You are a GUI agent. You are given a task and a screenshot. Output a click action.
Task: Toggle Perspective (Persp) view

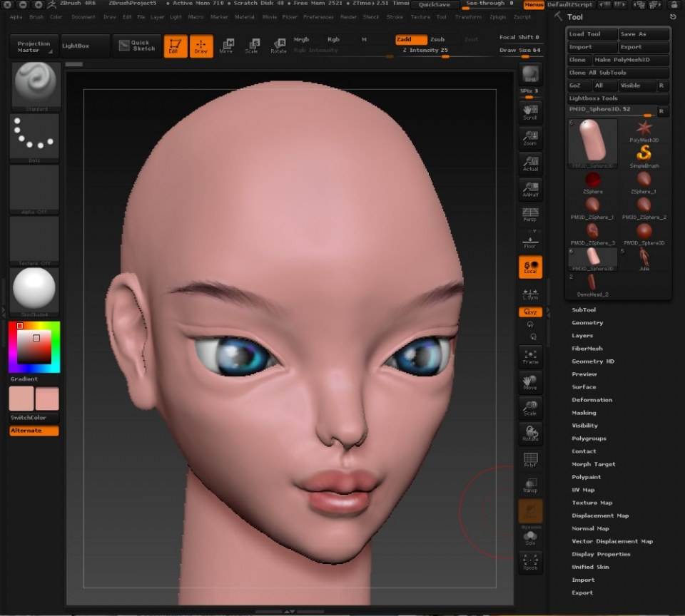(x=530, y=215)
